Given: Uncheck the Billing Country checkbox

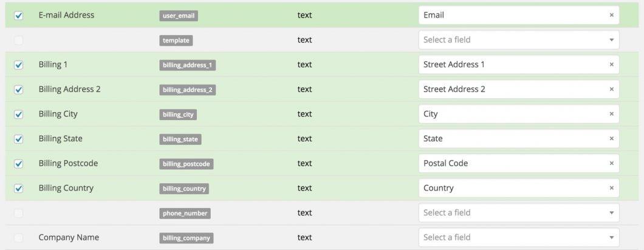Looking at the screenshot, I should pyautogui.click(x=18, y=188).
